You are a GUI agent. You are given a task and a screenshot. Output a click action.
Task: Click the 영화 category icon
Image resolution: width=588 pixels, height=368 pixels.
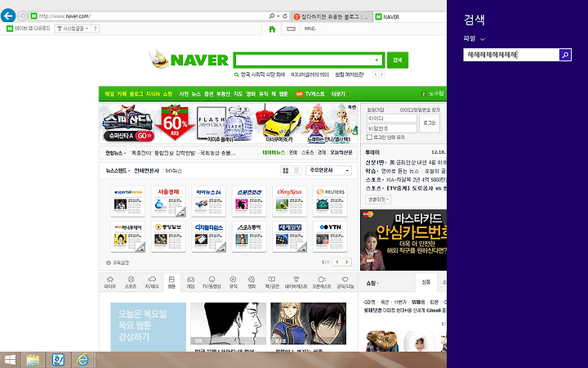252,282
